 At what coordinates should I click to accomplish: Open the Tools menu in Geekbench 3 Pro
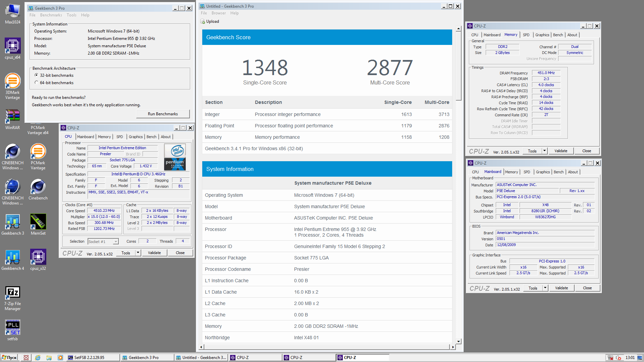[x=71, y=15]
